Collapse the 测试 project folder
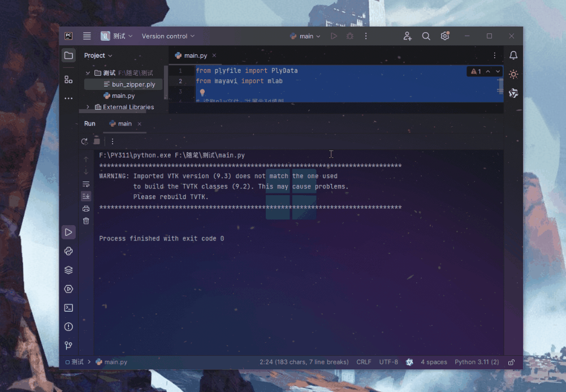Viewport: 566px width, 392px height. coord(88,72)
